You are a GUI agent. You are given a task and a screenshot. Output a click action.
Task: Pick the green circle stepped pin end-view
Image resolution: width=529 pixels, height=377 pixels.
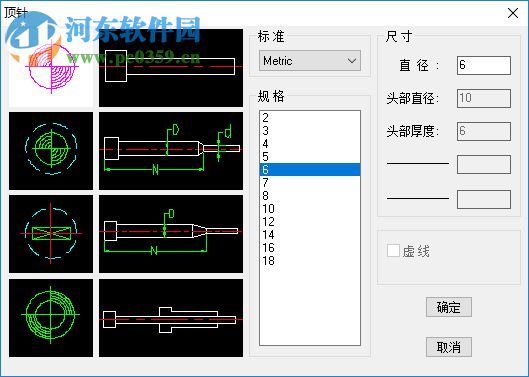pos(51,151)
